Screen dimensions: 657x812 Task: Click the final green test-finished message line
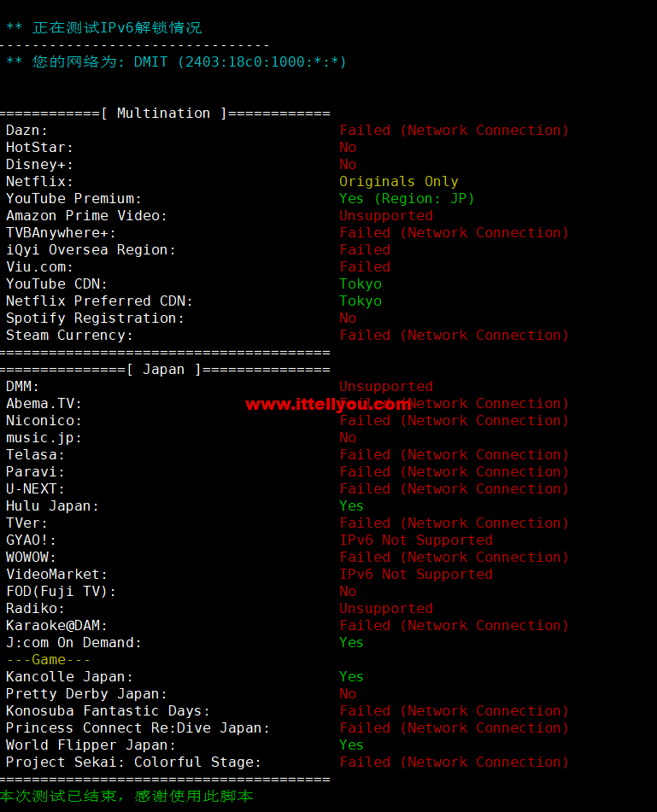click(x=126, y=796)
